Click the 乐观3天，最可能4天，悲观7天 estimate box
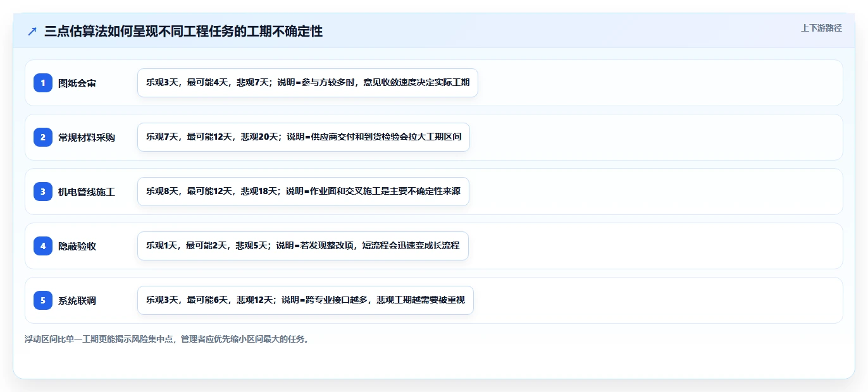This screenshot has height=392, width=868. coord(307,83)
